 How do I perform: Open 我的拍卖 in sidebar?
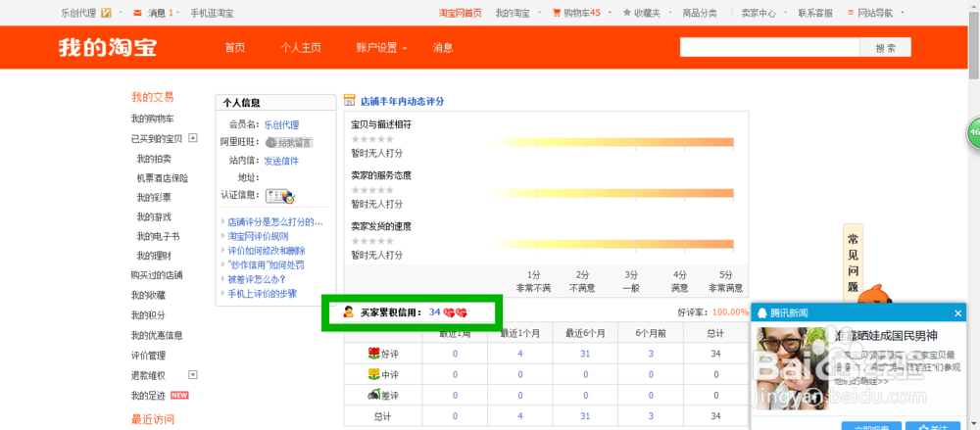(154, 159)
